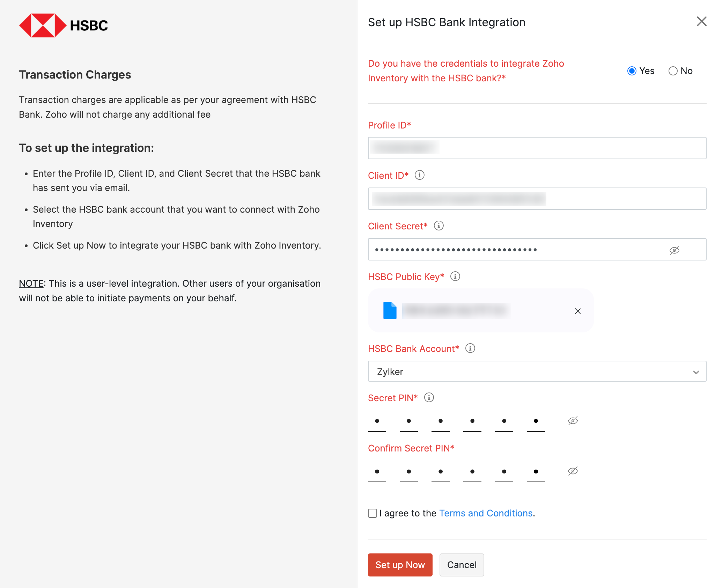Viewport: 715px width, 588px height.
Task: Open the HSBC Public Key info tooltip
Action: point(455,276)
